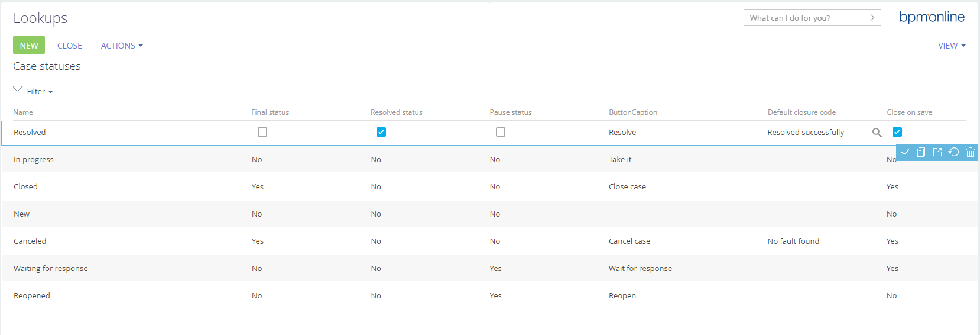Click the 'Cancel case' caption cell
980x335 pixels.
tap(629, 241)
